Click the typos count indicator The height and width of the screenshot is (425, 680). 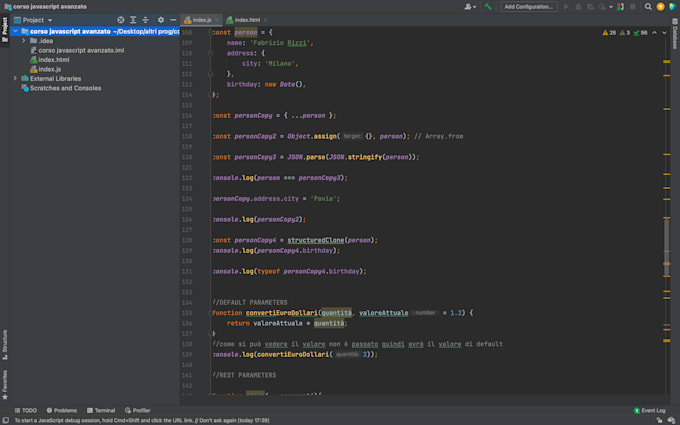click(x=640, y=33)
